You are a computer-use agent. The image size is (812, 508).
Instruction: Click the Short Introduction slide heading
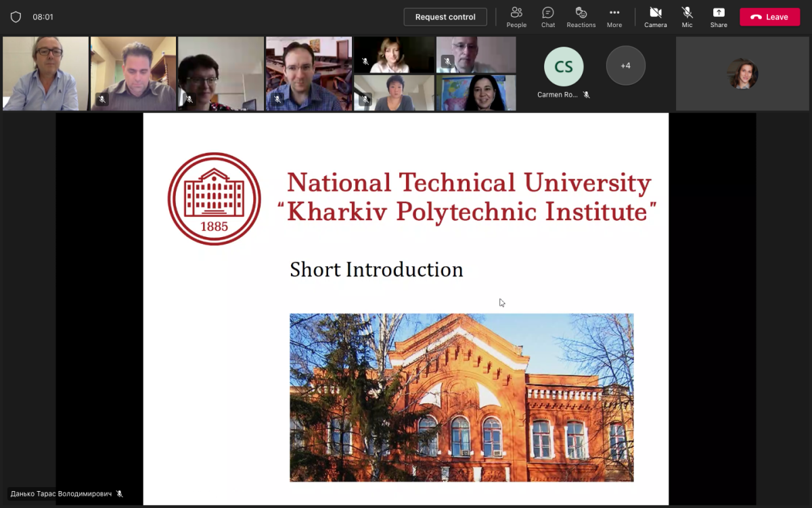coord(376,270)
